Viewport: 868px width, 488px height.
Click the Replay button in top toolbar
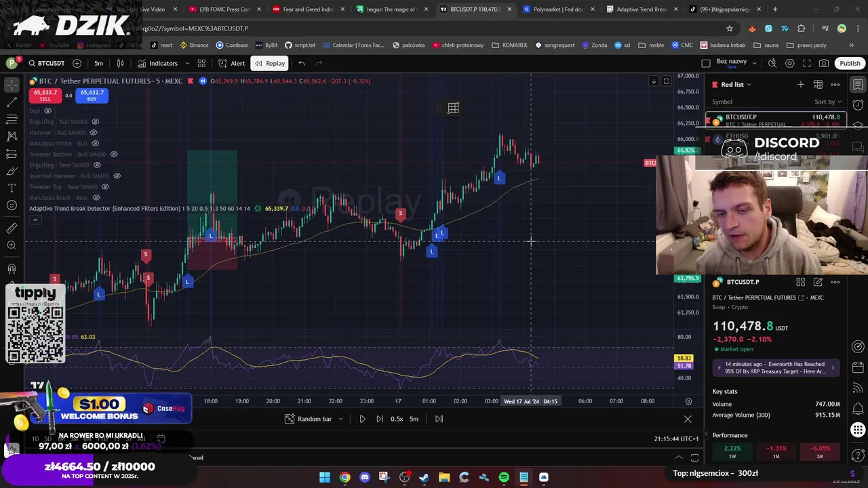click(x=269, y=63)
